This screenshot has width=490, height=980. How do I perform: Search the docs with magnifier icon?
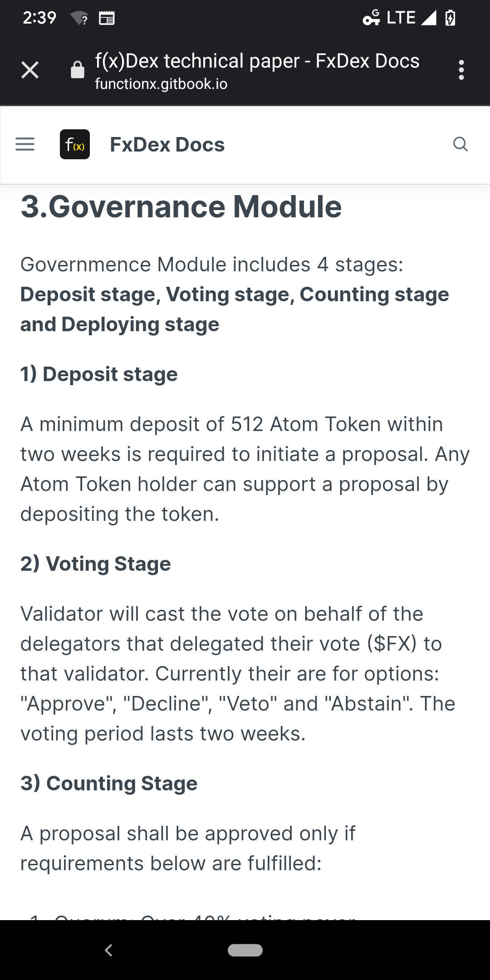pos(460,144)
